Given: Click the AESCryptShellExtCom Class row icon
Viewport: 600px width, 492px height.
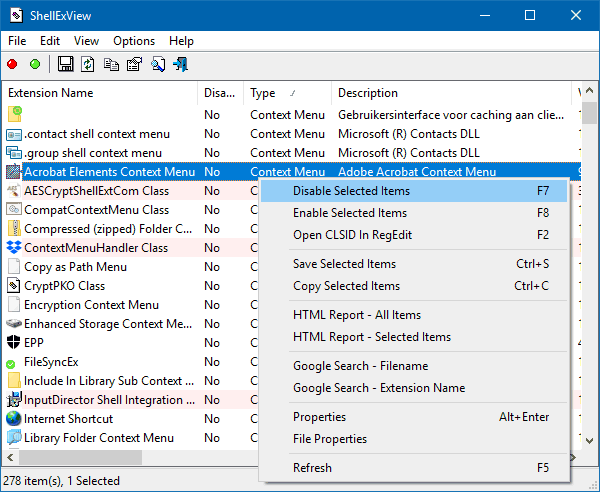Looking at the screenshot, I should (x=14, y=191).
